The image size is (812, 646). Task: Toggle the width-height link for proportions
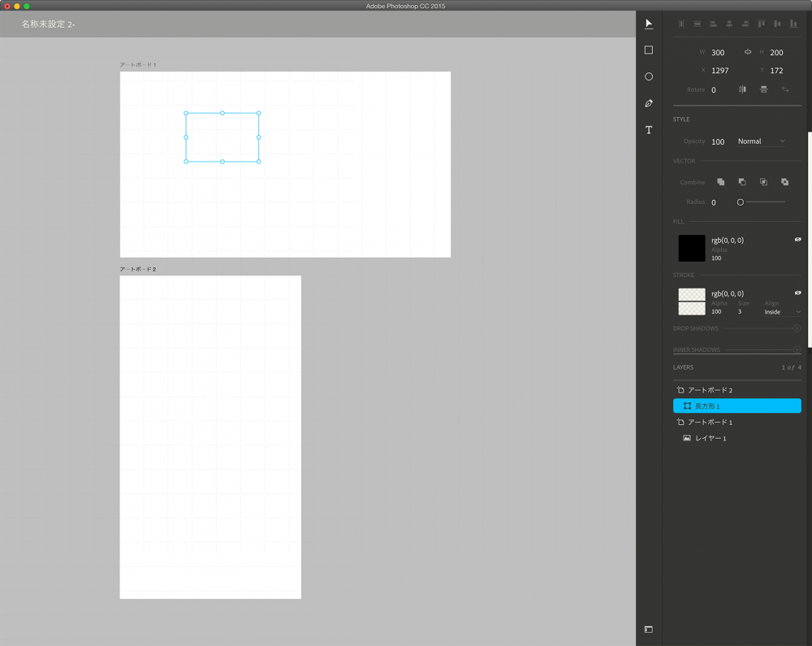[747, 51]
